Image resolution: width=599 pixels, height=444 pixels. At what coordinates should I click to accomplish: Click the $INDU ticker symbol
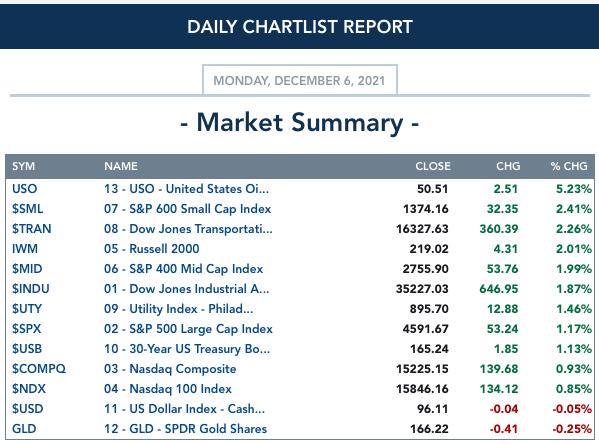click(31, 288)
